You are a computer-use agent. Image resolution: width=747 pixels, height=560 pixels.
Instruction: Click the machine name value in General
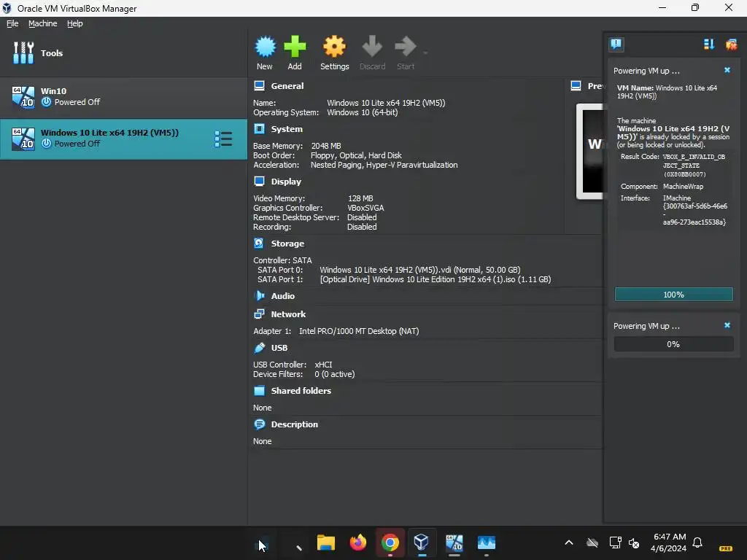pyautogui.click(x=386, y=103)
